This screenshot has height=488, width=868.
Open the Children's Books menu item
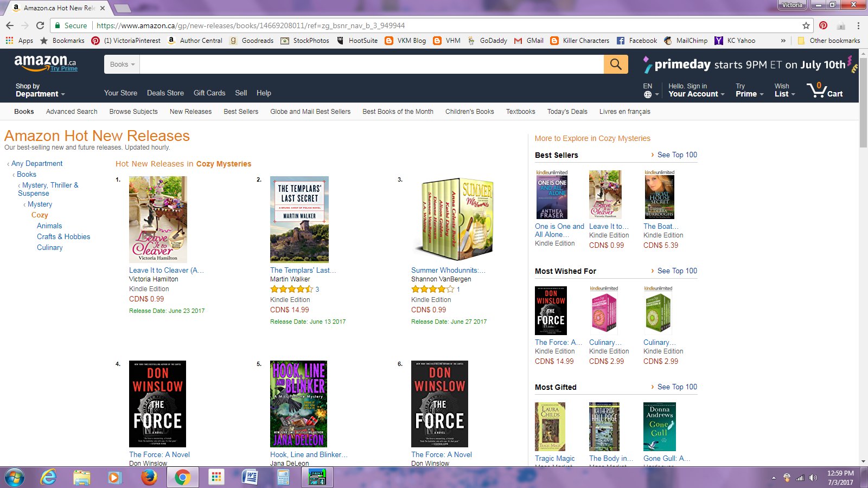pos(470,112)
